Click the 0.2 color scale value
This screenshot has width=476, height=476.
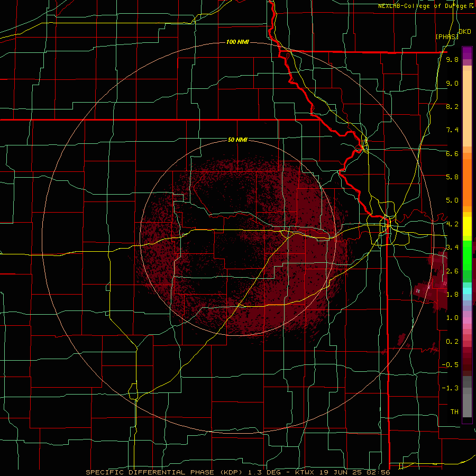tap(452, 341)
